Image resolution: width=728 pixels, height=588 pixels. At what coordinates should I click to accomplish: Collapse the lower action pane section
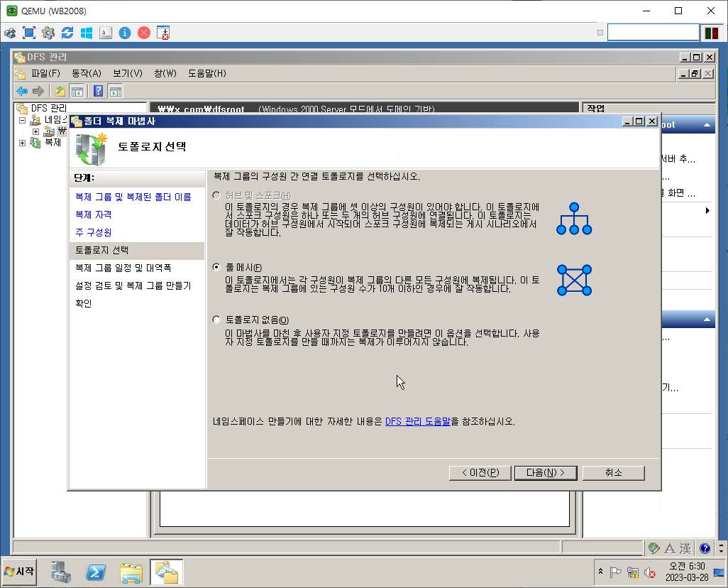tap(707, 320)
